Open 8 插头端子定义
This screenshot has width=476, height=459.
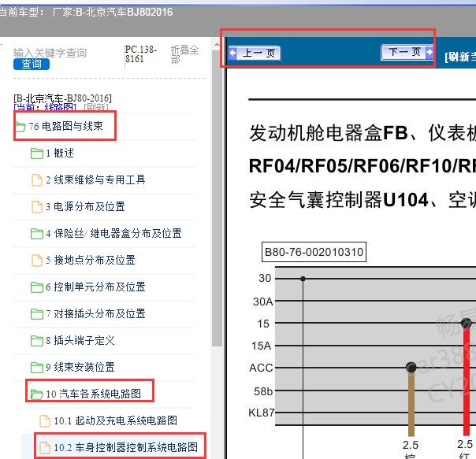pos(80,340)
